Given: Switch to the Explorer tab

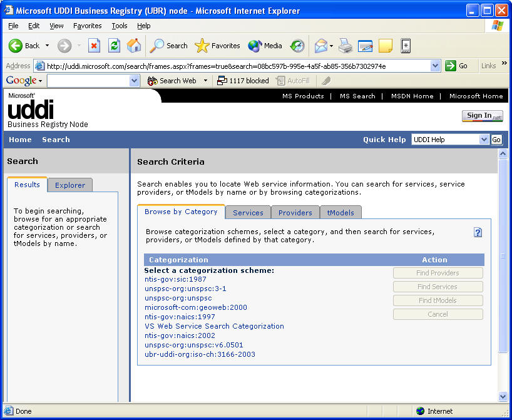Looking at the screenshot, I should pos(70,185).
